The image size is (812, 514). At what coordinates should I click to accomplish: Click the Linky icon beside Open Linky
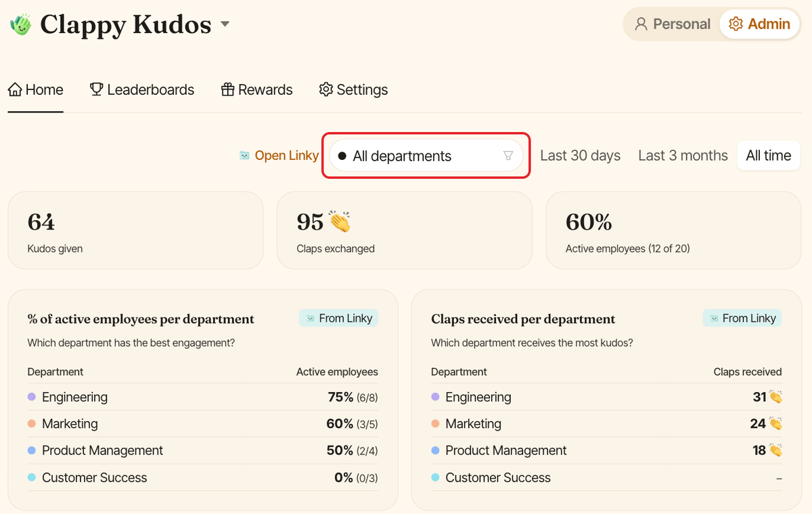click(x=244, y=156)
